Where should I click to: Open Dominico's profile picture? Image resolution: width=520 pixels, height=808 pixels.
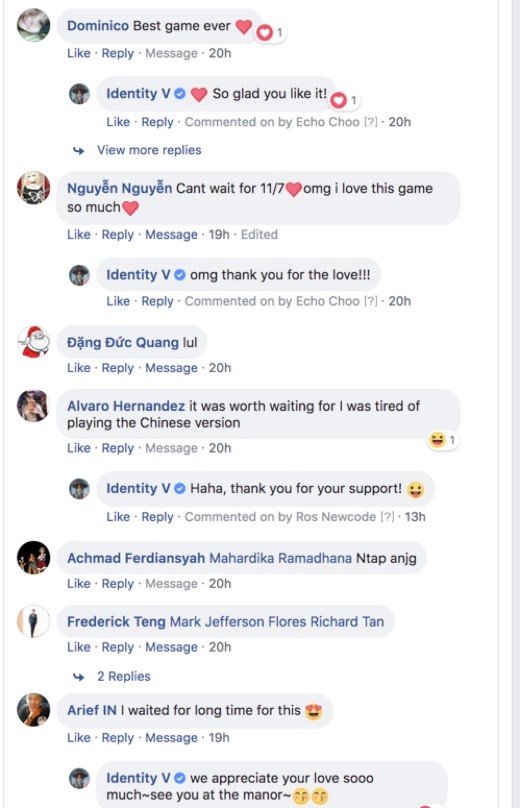(33, 25)
